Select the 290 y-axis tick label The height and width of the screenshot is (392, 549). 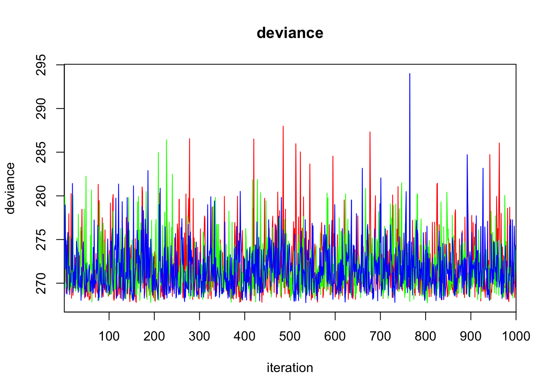coord(42,109)
